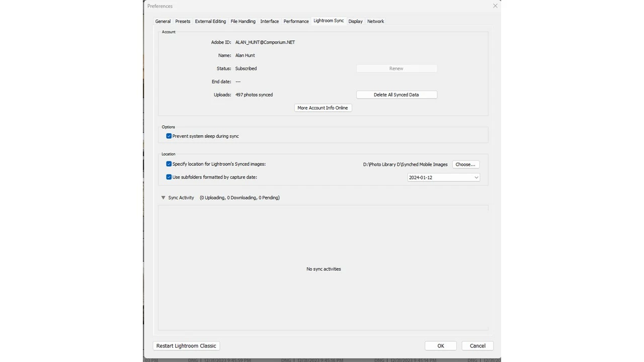The height and width of the screenshot is (362, 644).
Task: Click Restart Lightroom Classic
Action: click(x=186, y=346)
